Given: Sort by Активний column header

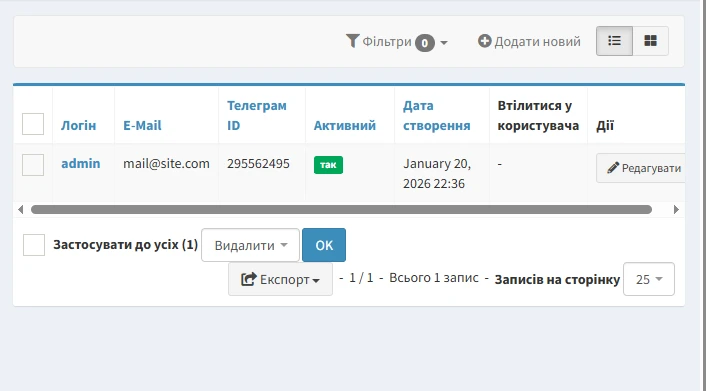Looking at the screenshot, I should pyautogui.click(x=345, y=125).
